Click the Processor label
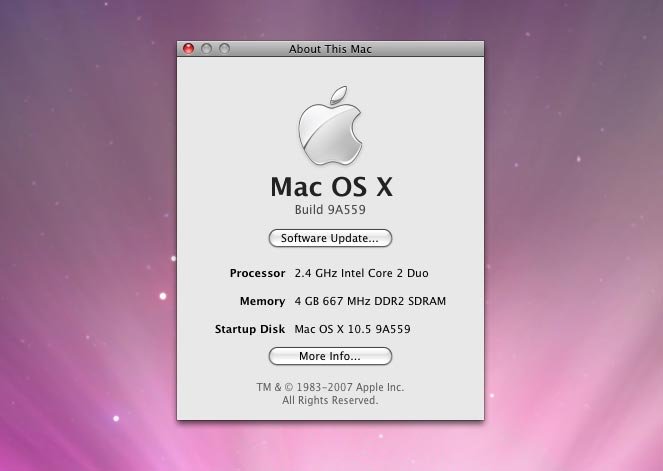The image size is (663, 471). point(257,273)
